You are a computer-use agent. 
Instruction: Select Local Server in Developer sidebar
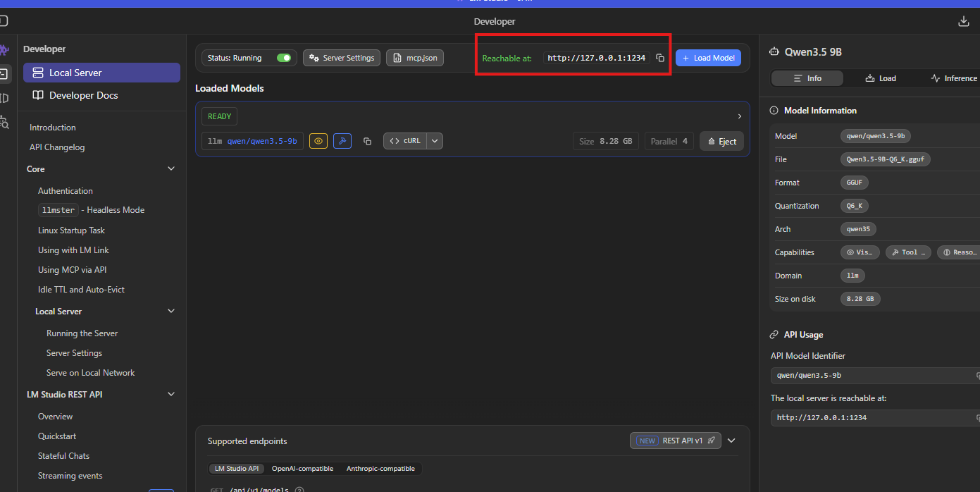[x=101, y=73]
